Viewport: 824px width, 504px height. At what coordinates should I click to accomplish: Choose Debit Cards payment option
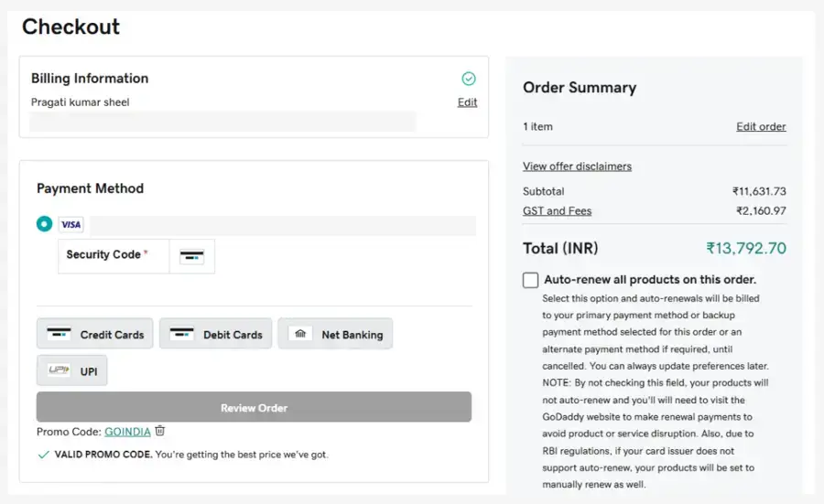point(215,333)
